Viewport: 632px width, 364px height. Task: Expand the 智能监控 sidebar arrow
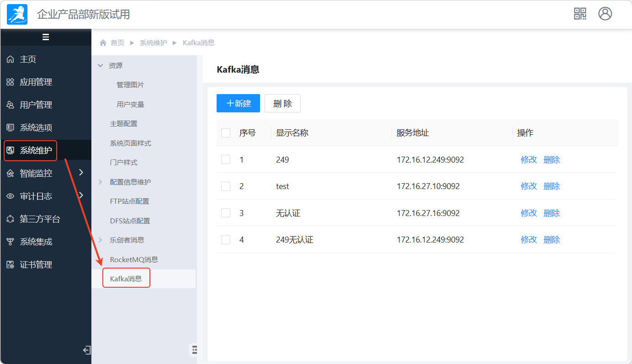coord(81,173)
